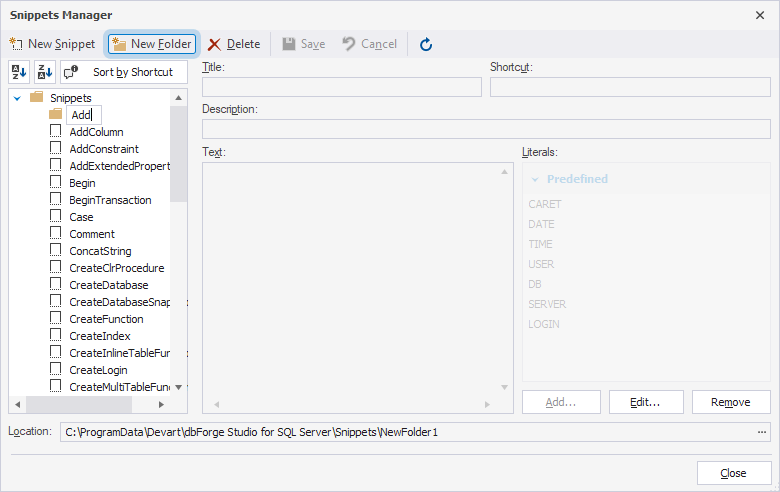780x492 pixels.
Task: Click the snippet icon next to Comment
Action: coord(56,233)
